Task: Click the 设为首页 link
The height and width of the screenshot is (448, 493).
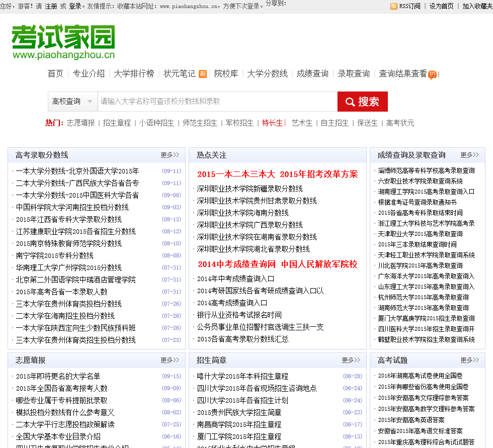Action: [442, 6]
